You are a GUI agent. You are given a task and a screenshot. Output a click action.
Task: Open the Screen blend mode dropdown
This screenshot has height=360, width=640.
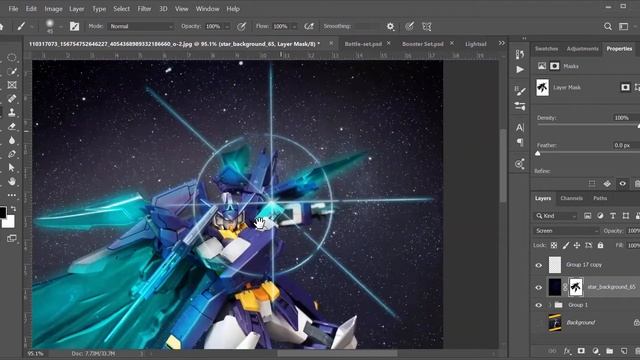click(x=567, y=231)
